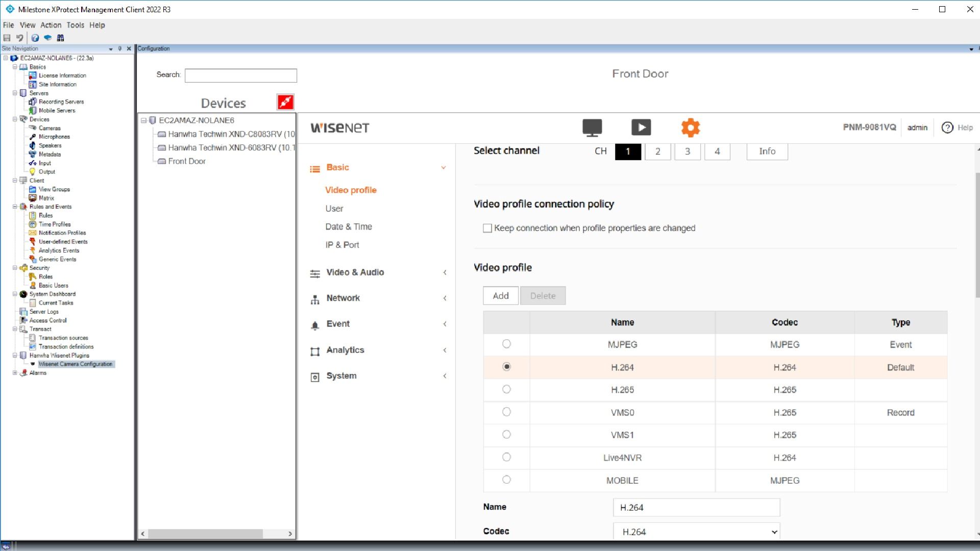
Task: Expand the Video & Audio menu section
Action: (x=355, y=272)
